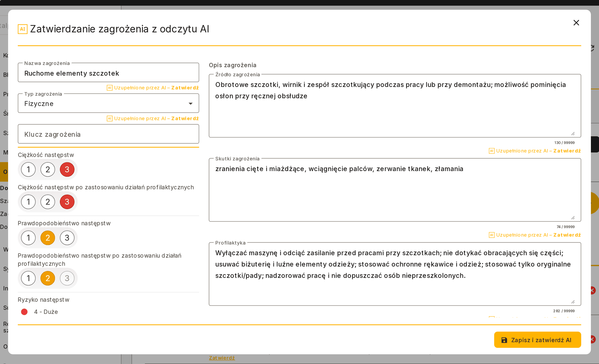The height and width of the screenshot is (364, 599).
Task: Set post-prevention severity to 1
Action: point(28,202)
